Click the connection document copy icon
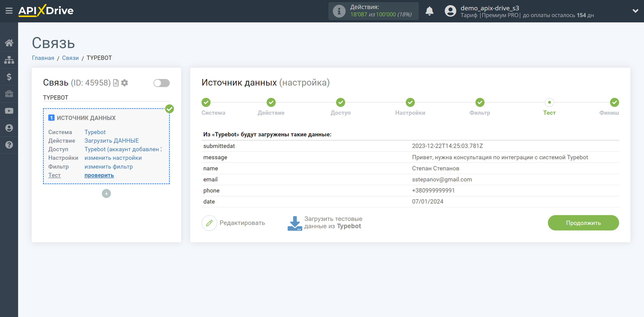644x317 pixels. click(116, 83)
